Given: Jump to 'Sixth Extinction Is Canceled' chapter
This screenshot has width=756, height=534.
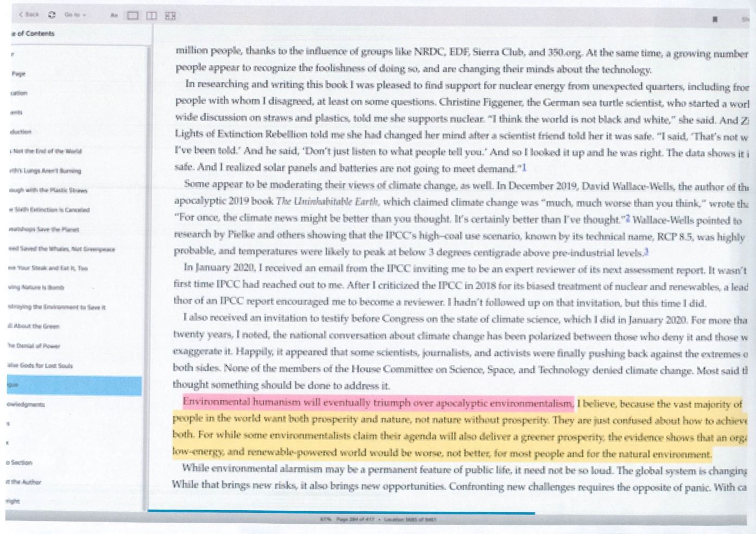Looking at the screenshot, I should tap(49, 209).
